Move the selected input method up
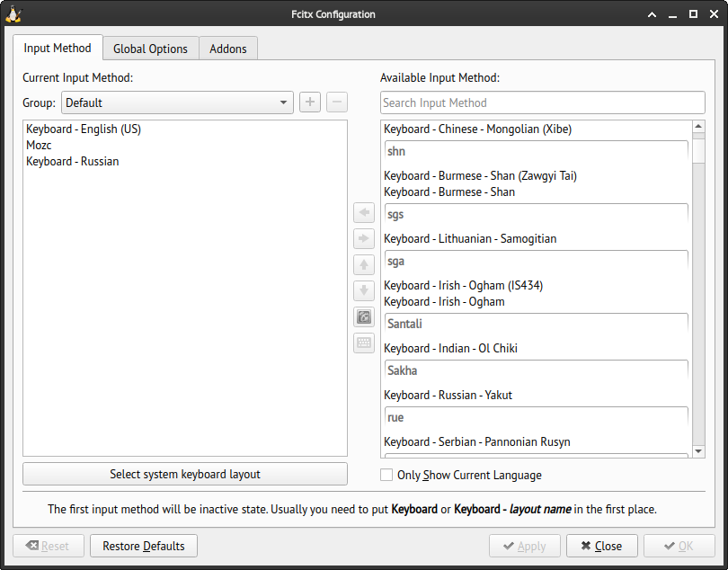The height and width of the screenshot is (570, 728). pos(363,264)
